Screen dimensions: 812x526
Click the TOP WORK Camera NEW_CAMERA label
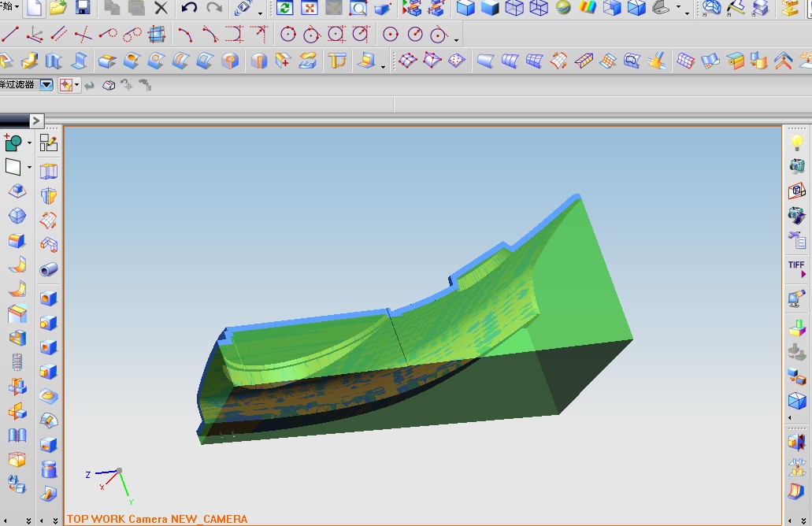coord(157,519)
